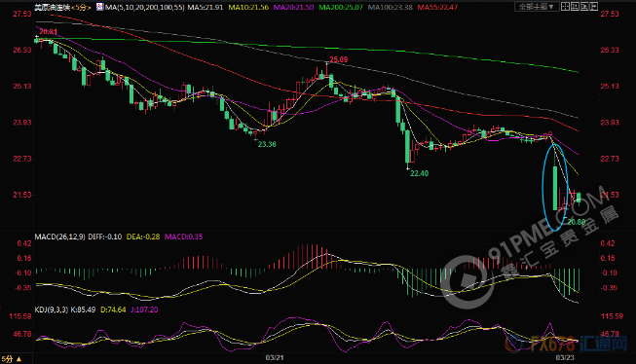Click the rightmost chart toolbar icon
This screenshot has width=636, height=364.
click(x=593, y=6)
